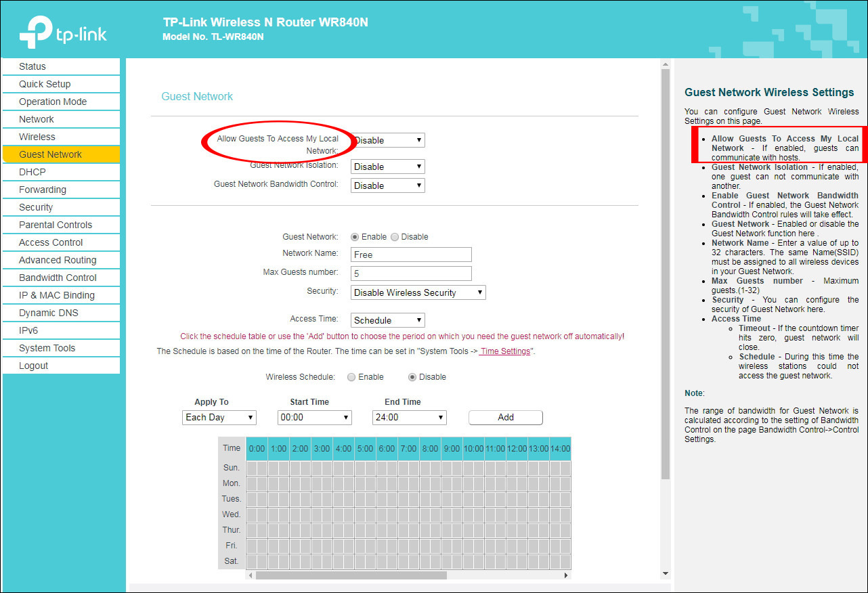Click the 12:00 schedule column header
Screen dimensions: 868x593
[517, 448]
